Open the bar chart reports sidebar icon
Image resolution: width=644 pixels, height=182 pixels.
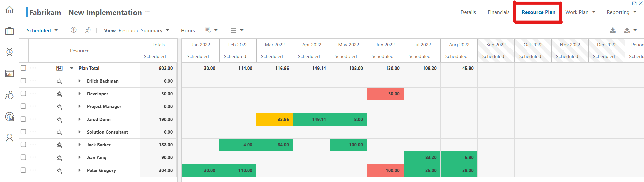[10, 73]
